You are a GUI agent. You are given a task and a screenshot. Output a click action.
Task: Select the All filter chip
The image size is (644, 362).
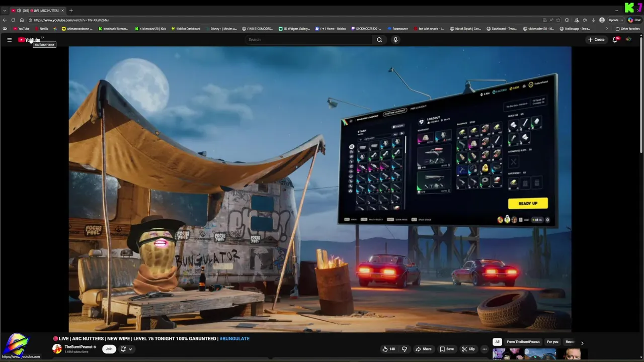click(497, 342)
